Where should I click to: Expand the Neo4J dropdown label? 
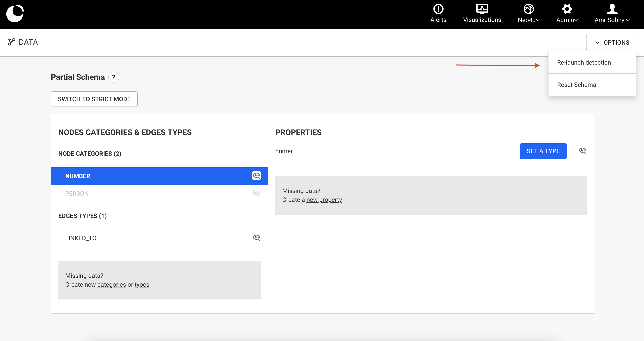pyautogui.click(x=529, y=20)
